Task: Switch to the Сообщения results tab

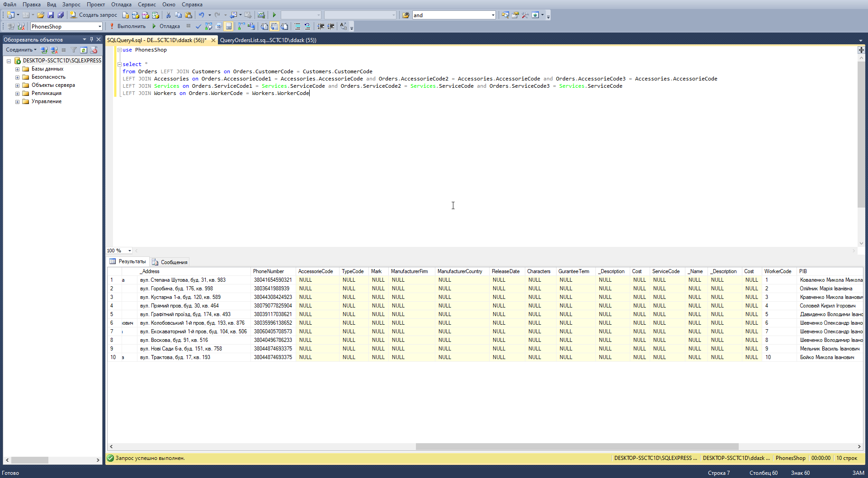Action: tap(170, 262)
